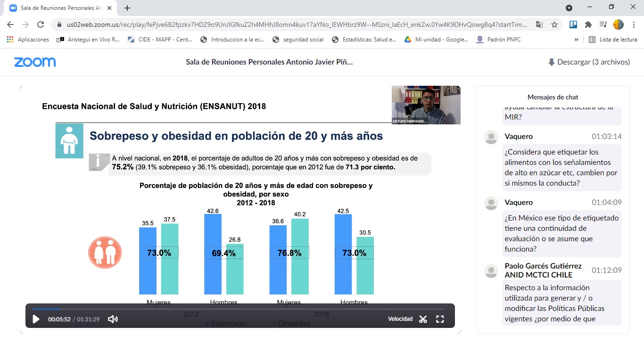This screenshot has height=343, width=644.
Task: Click the Mensajes de chat header
Action: click(x=553, y=97)
